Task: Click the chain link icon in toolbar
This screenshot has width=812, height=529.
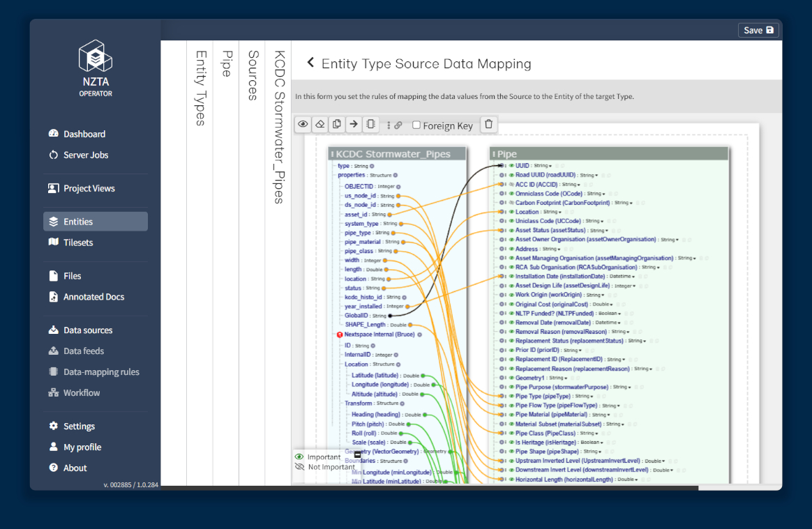Action: coord(398,125)
